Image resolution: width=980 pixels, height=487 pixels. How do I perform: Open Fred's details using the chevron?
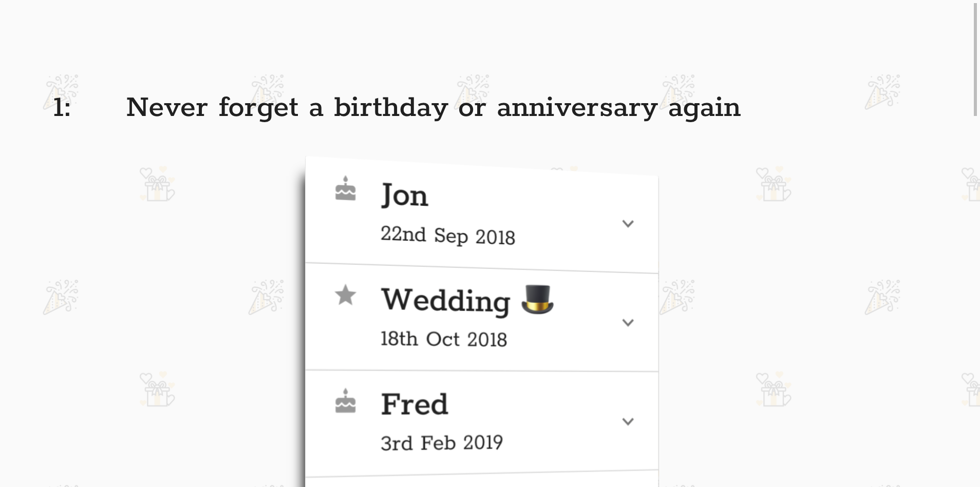click(x=628, y=422)
